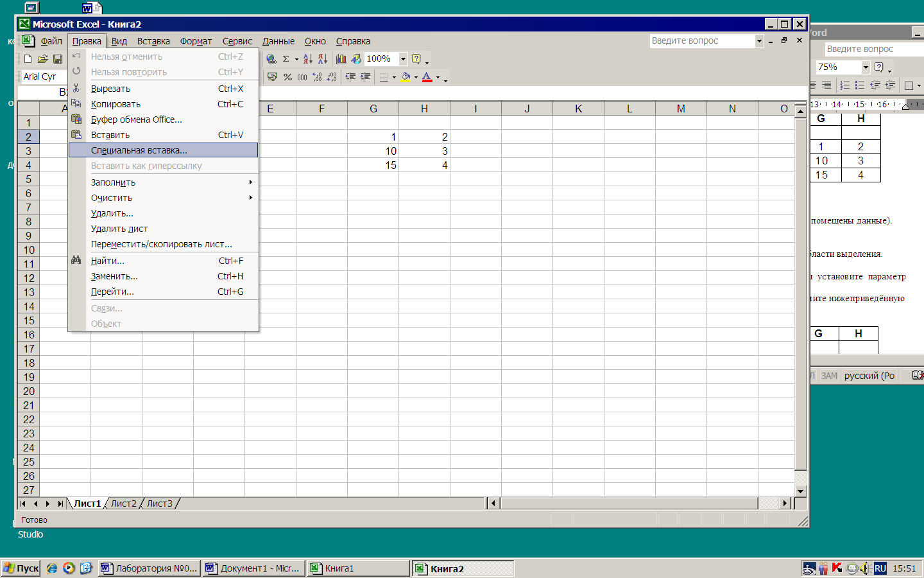Click the yellow Fill Color bucket
Image resolution: width=924 pixels, height=578 pixels.
point(406,77)
